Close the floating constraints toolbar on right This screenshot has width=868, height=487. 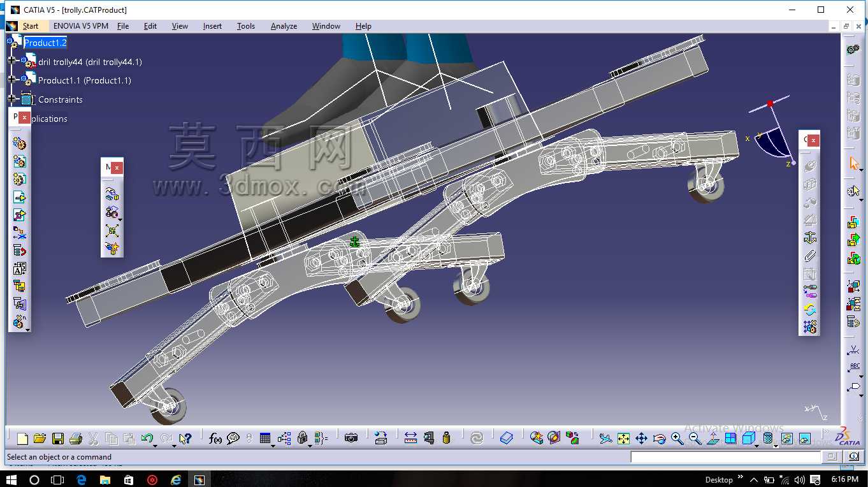[x=814, y=140]
